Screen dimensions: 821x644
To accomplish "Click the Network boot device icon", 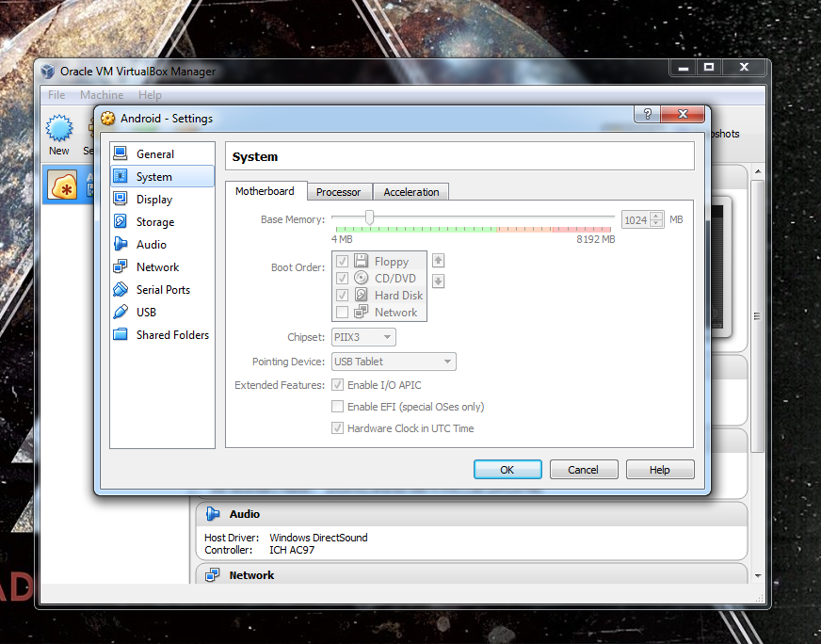I will pyautogui.click(x=362, y=312).
